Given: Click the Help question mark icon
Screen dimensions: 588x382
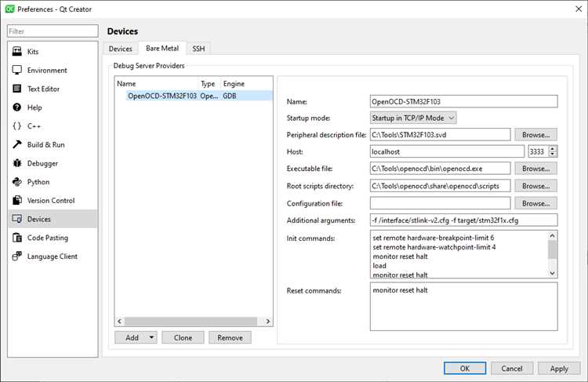Looking at the screenshot, I should click(x=17, y=107).
